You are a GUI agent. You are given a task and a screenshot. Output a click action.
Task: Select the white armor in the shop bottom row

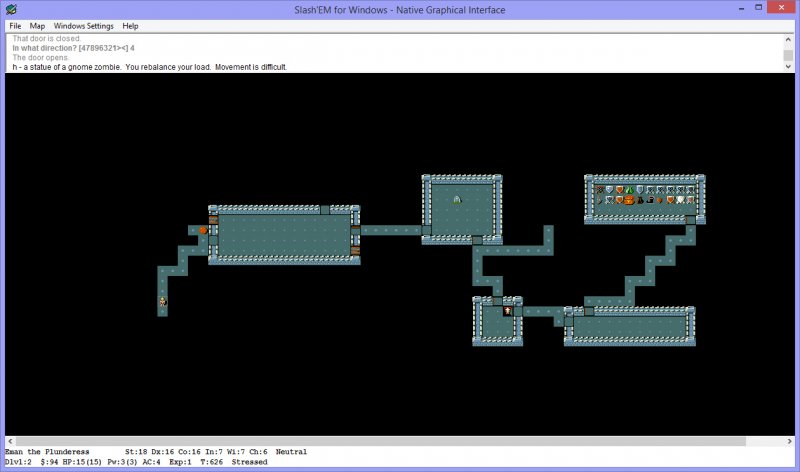[x=680, y=200]
